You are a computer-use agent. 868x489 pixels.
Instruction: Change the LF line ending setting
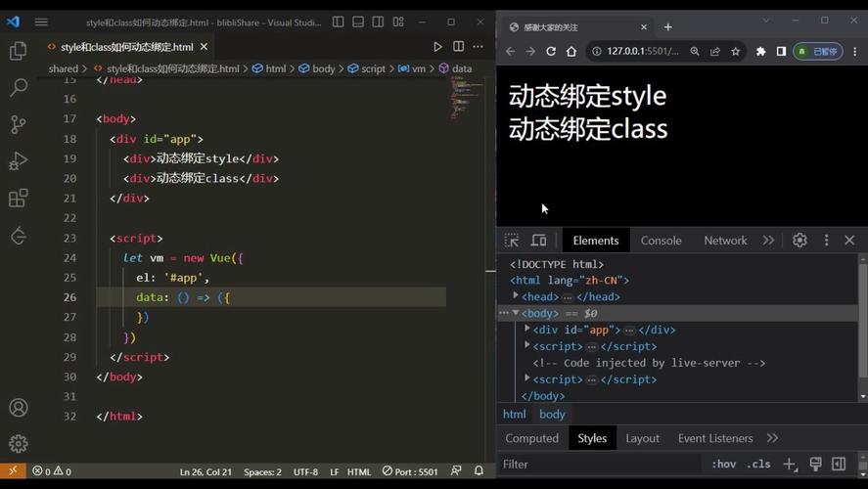click(x=335, y=471)
